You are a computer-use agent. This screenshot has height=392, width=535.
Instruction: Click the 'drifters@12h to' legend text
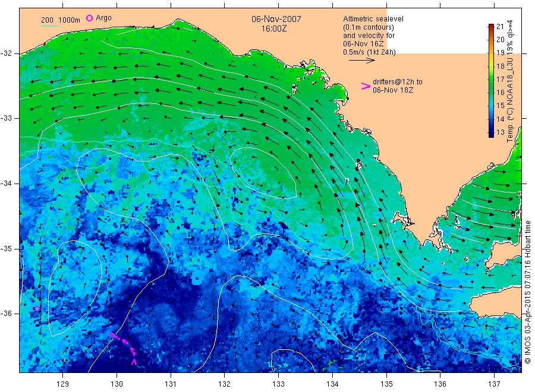click(x=398, y=82)
